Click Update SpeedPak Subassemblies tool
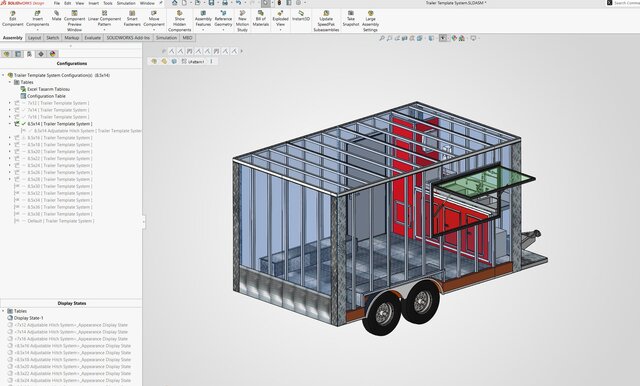This screenshot has width=640, height=386. [x=326, y=21]
